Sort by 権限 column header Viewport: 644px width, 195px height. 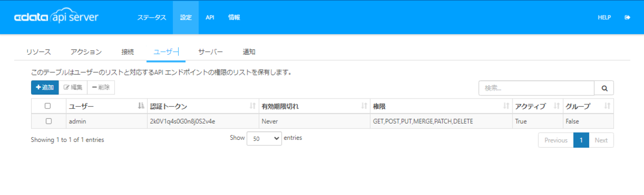[x=441, y=106]
